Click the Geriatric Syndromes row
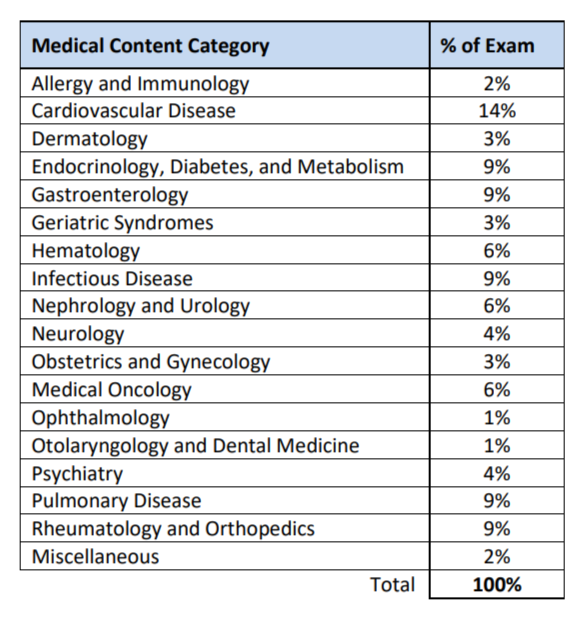This screenshot has height=619, width=584. click(x=292, y=222)
